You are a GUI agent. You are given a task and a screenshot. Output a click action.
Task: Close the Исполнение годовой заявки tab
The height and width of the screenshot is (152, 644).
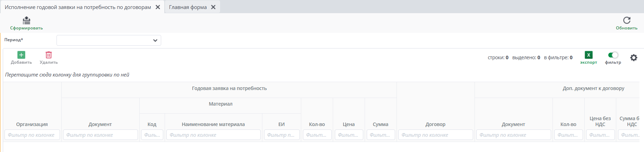click(x=158, y=7)
